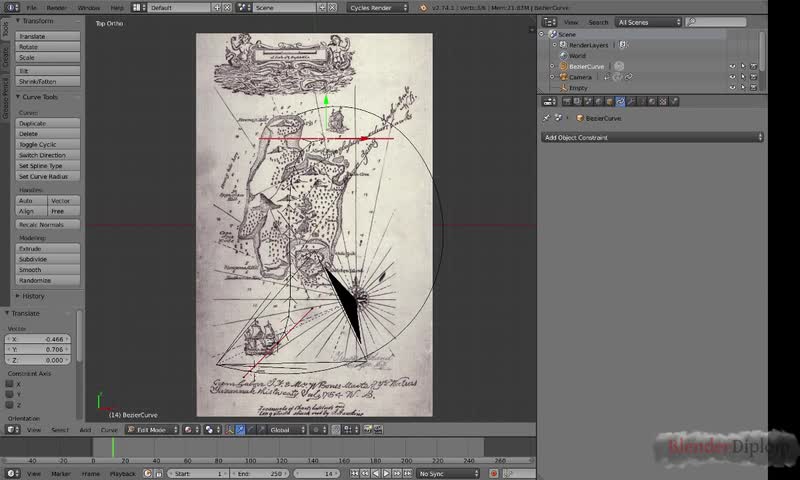Open the Marker menu in timeline

click(x=61, y=474)
